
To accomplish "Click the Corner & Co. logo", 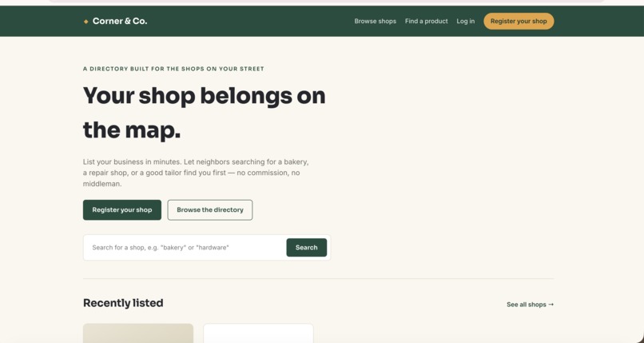I will pos(115,21).
